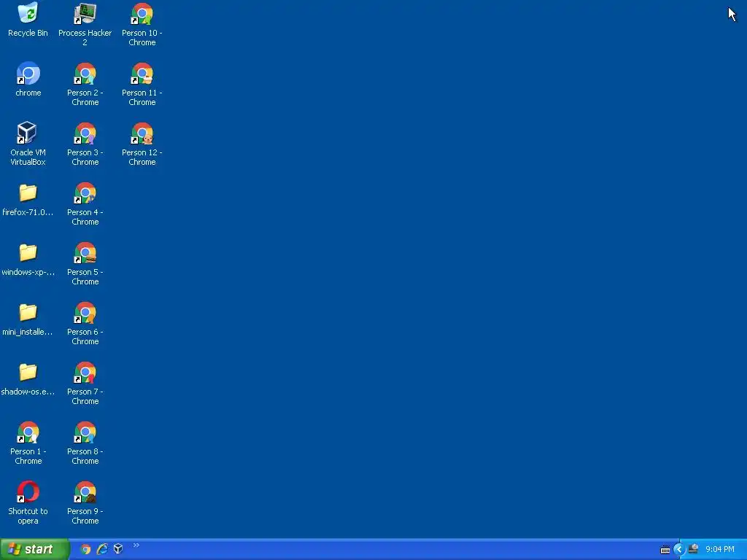Click the 9:04 PM taskbar clock
Screen dimensions: 747x560
click(720, 549)
